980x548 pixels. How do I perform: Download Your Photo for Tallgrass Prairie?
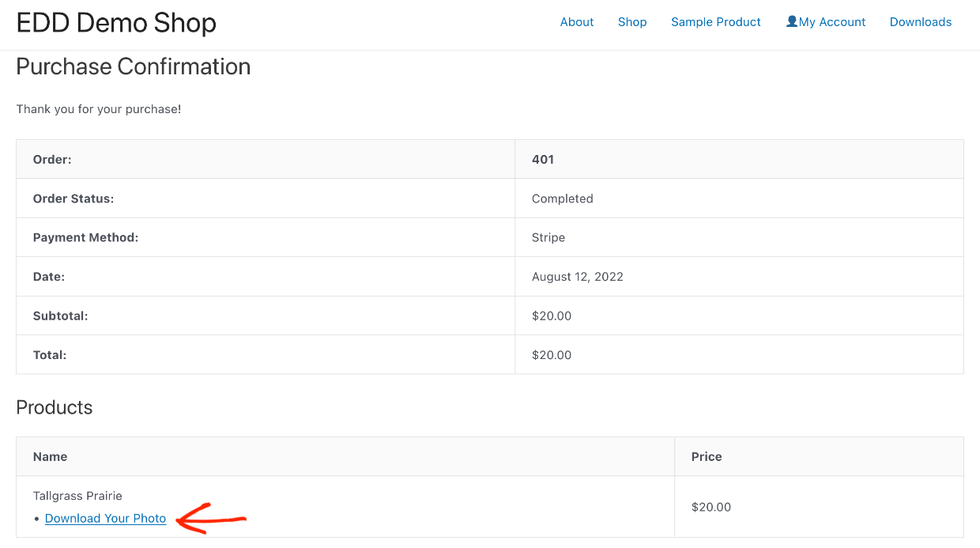[105, 518]
